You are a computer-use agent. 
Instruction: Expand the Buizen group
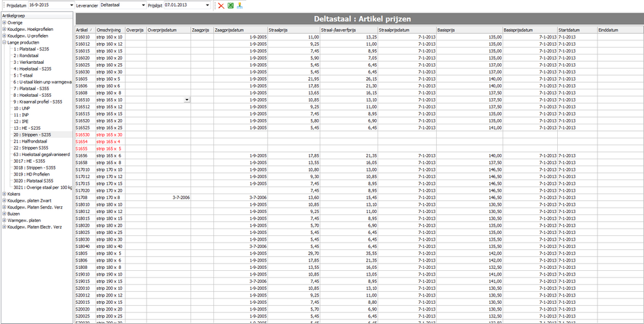(x=4, y=214)
